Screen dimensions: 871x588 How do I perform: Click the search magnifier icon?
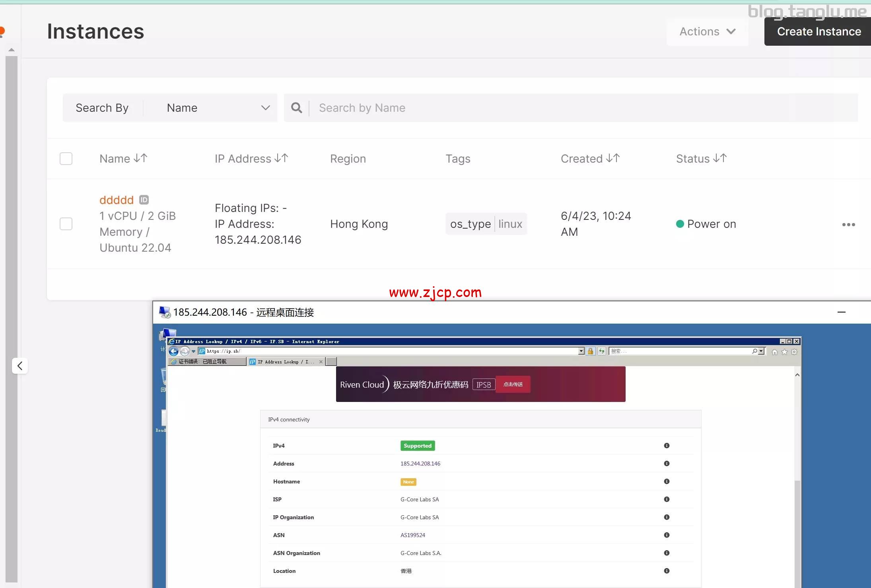pos(296,108)
